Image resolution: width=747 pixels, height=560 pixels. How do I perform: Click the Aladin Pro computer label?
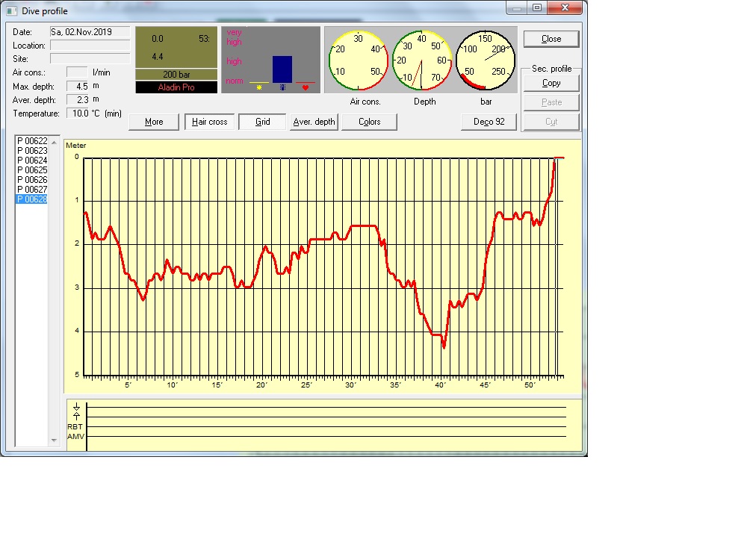[176, 87]
